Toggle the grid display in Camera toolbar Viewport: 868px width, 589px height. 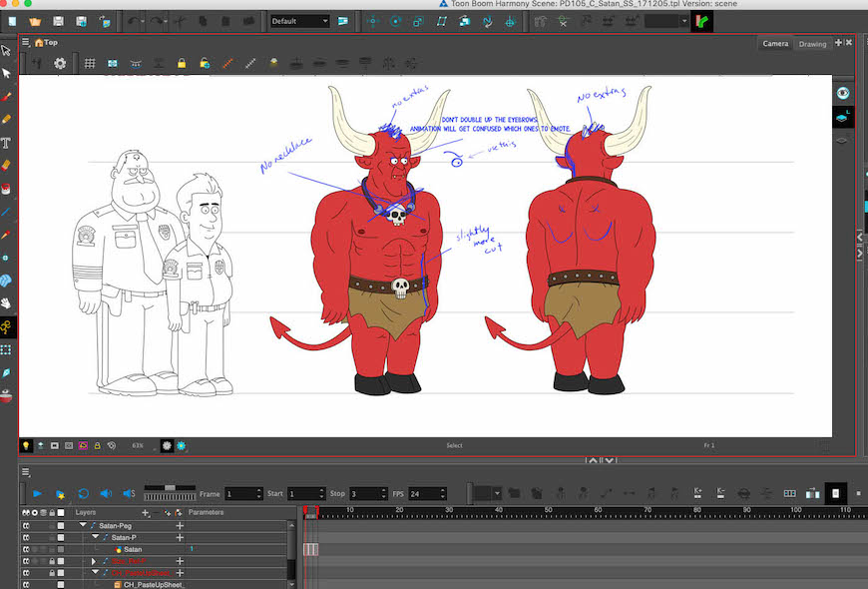pyautogui.click(x=90, y=64)
